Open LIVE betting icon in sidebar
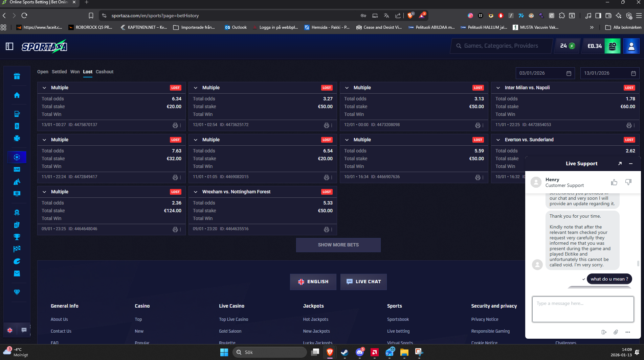This screenshot has height=360, width=644. [x=17, y=169]
